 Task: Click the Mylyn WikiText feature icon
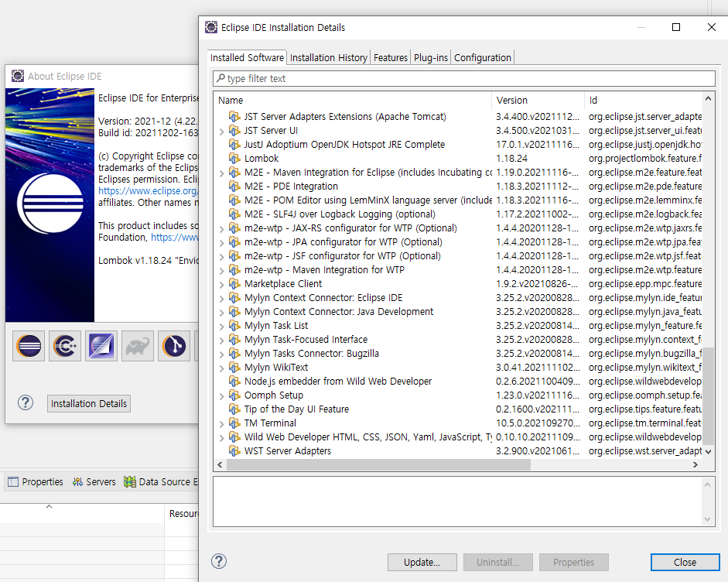[234, 367]
